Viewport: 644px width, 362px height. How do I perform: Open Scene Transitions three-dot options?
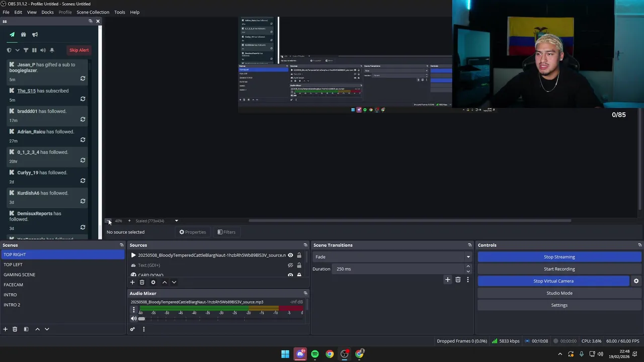click(x=467, y=280)
